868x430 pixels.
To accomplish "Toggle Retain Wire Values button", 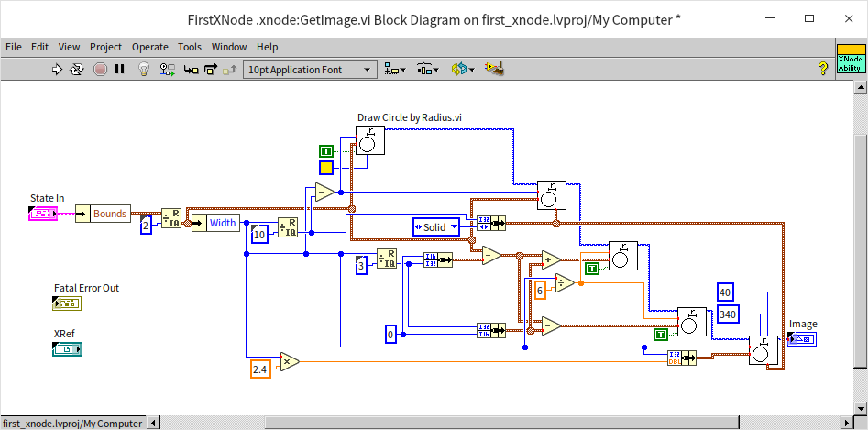I will pyautogui.click(x=167, y=69).
